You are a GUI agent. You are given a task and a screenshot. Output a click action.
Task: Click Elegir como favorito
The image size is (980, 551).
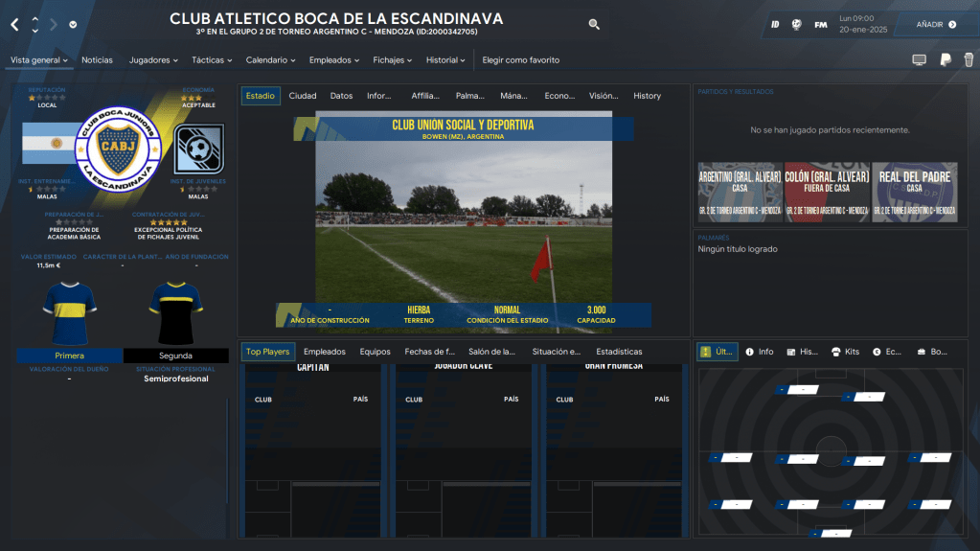(x=520, y=60)
